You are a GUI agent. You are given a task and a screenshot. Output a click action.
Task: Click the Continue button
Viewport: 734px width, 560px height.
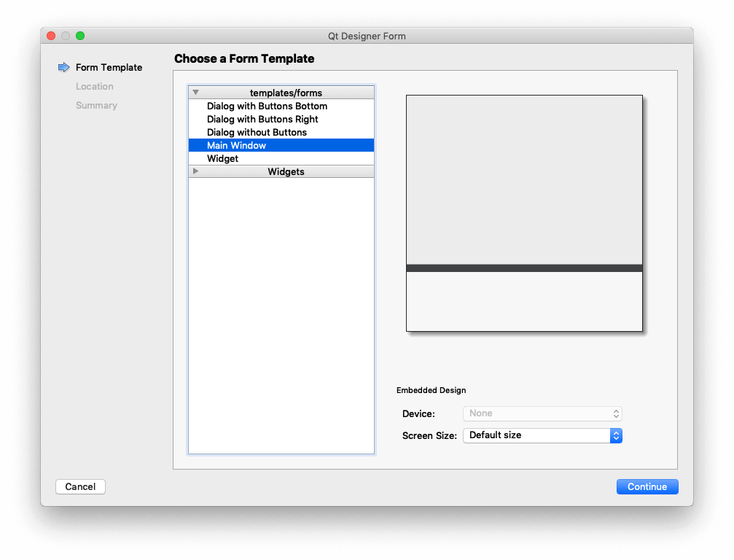(647, 486)
